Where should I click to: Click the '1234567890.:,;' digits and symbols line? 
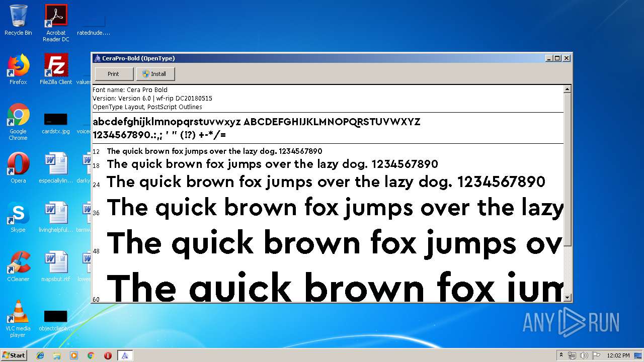[159, 135]
